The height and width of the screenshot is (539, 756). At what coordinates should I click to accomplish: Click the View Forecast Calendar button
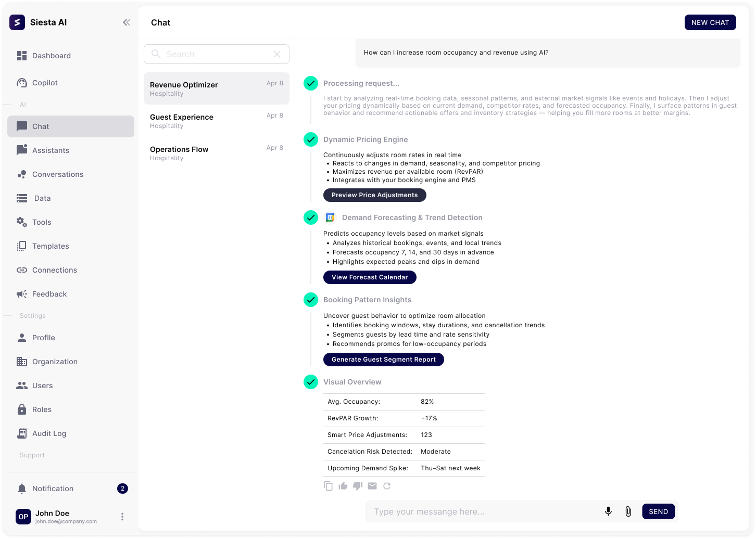[370, 277]
